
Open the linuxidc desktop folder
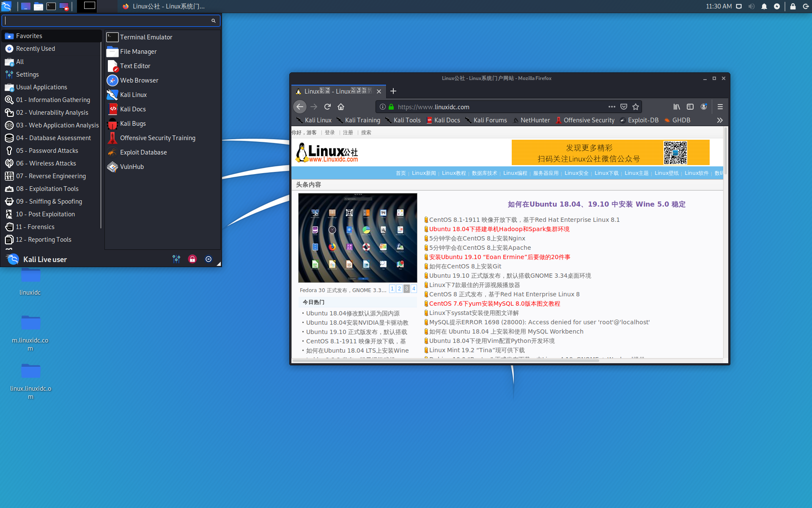30,281
